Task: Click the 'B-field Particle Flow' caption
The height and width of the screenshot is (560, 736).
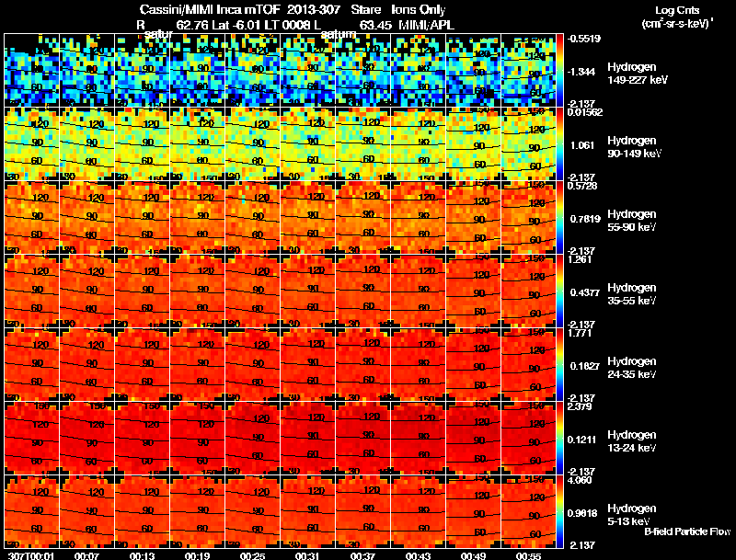Action: (687, 531)
